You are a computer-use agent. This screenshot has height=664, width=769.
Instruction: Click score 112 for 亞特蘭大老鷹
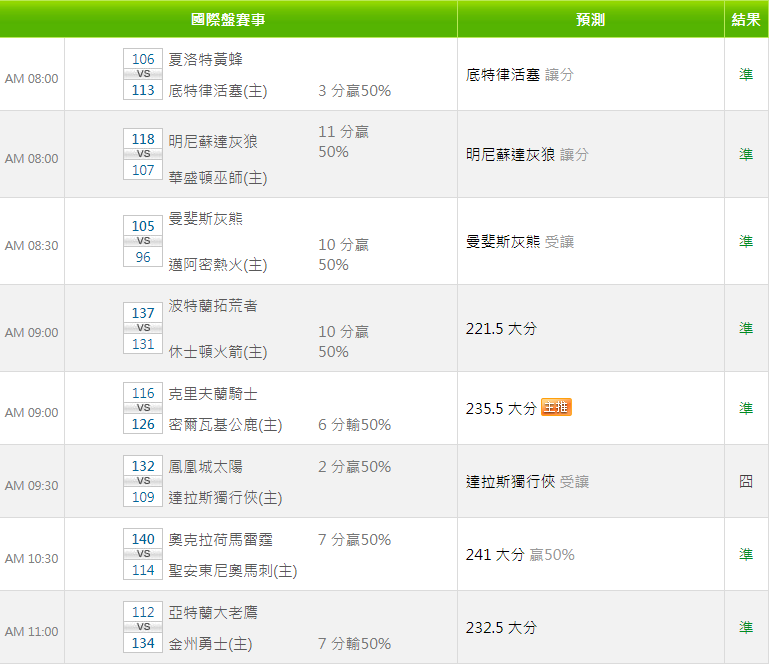click(143, 612)
